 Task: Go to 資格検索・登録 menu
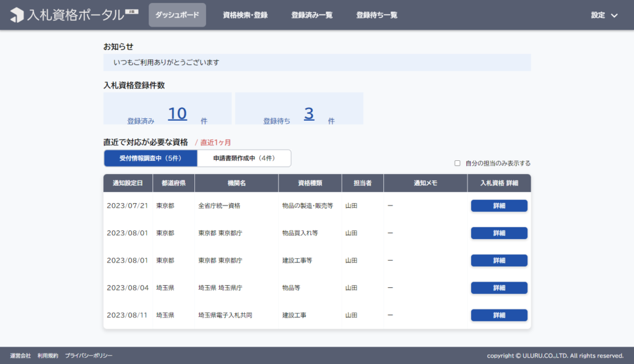pyautogui.click(x=245, y=15)
